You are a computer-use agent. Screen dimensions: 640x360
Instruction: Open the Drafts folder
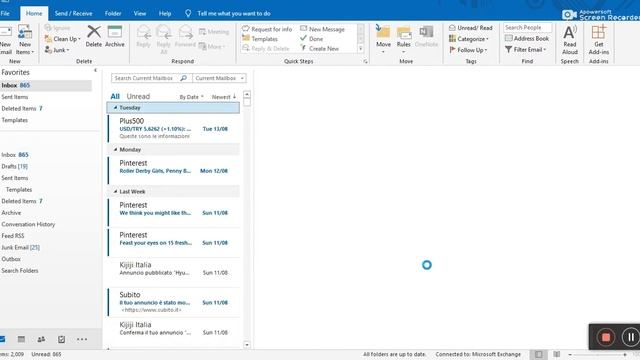pyautogui.click(x=14, y=167)
